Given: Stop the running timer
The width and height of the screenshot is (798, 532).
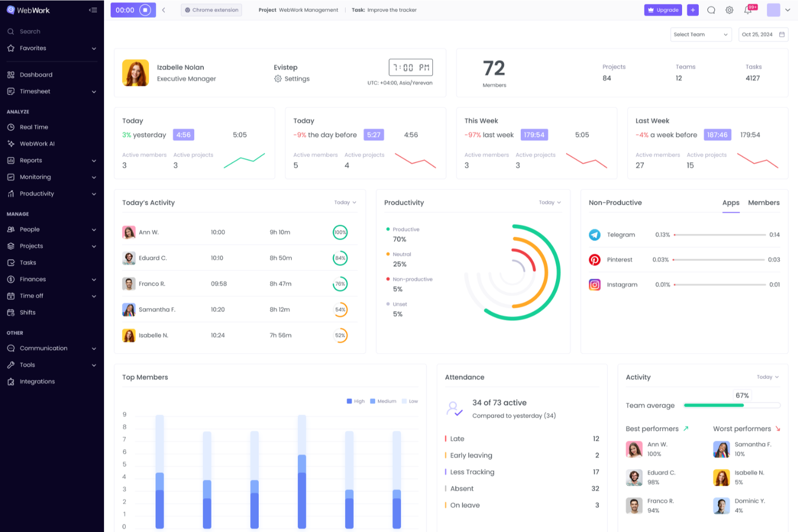Looking at the screenshot, I should point(143,10).
